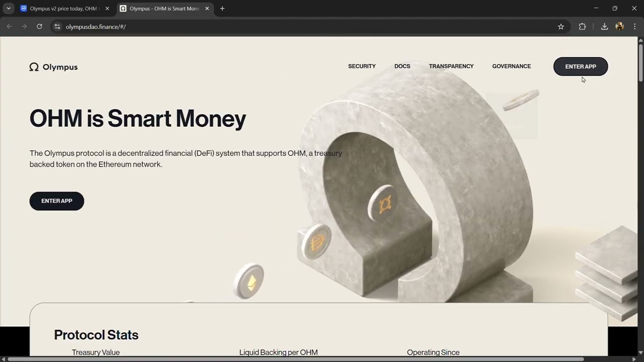Reload the current page
Screen dimensions: 644x362
(x=39, y=27)
